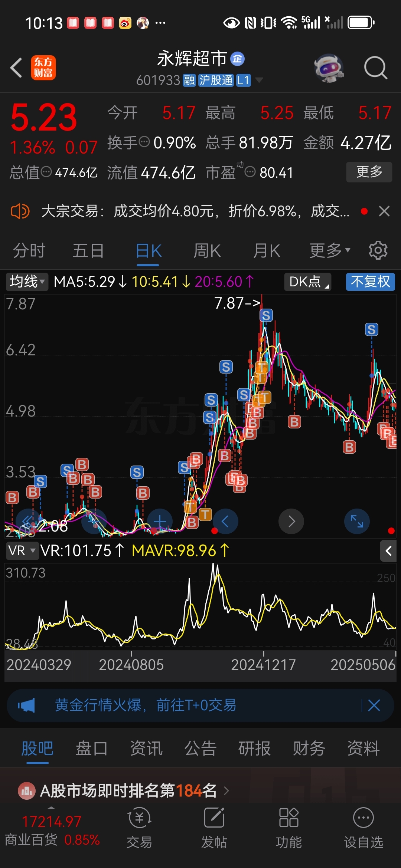Expand the stock title dropdown arrow
The image size is (401, 868).
[x=259, y=80]
